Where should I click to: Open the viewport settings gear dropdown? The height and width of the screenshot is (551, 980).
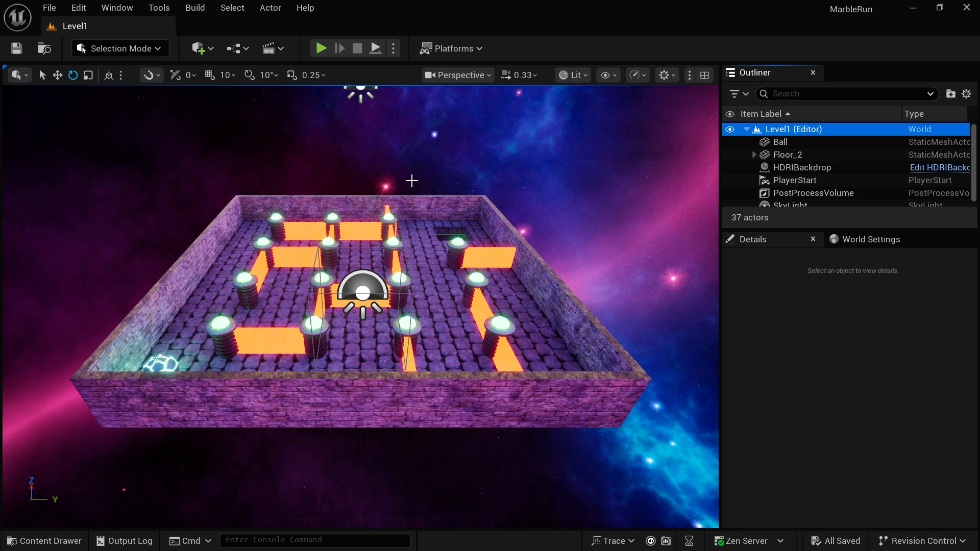[x=667, y=75]
